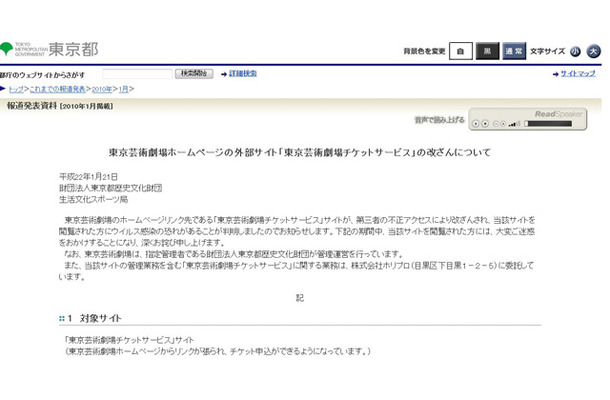Click the Tokyo Metropolitan Government ginkgo logo
Image resolution: width=610 pixels, height=400 pixels.
point(7,49)
